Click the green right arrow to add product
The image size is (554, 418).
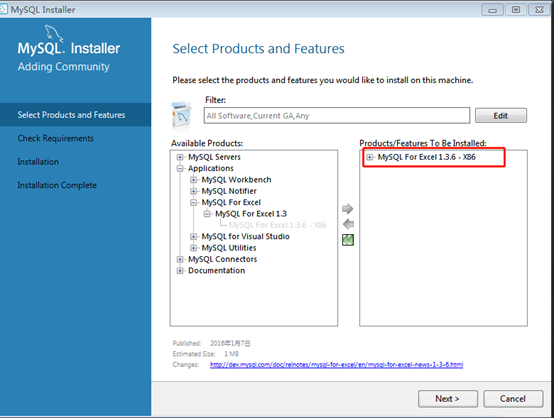click(348, 209)
